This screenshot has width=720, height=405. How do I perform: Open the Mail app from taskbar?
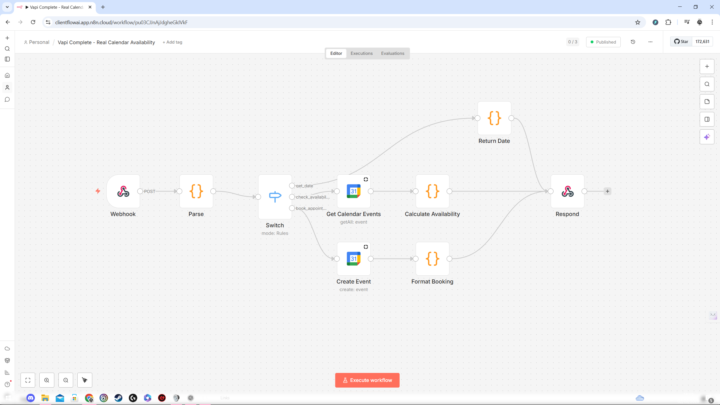pyautogui.click(x=60, y=398)
